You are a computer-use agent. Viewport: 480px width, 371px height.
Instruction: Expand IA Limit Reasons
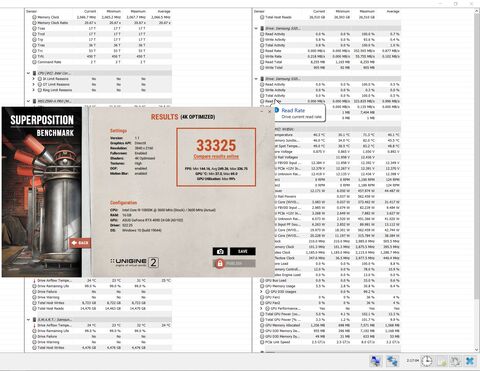[x=34, y=79]
